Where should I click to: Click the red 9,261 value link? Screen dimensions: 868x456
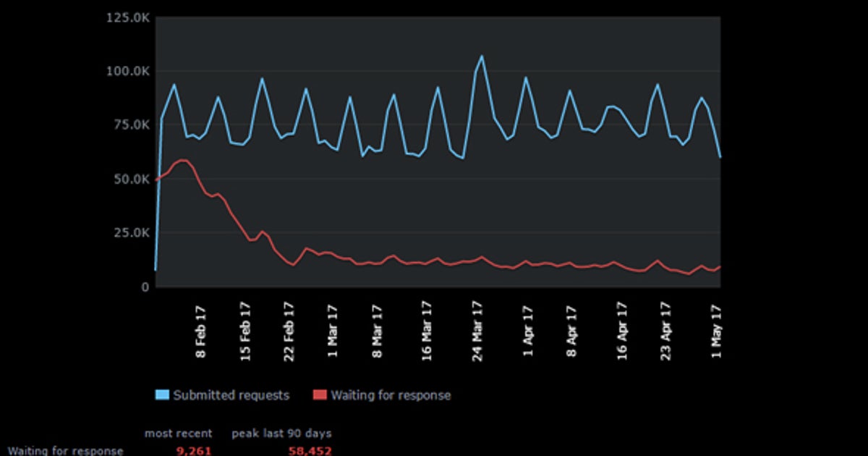point(192,449)
